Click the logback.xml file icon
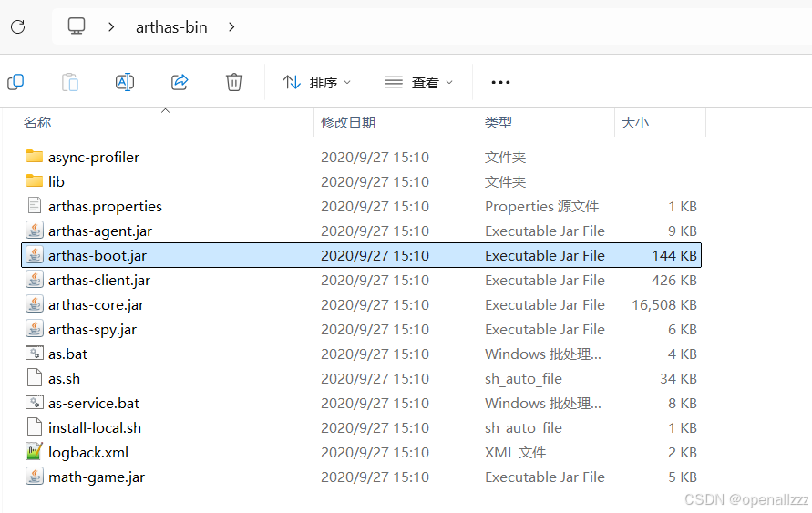 click(x=35, y=451)
